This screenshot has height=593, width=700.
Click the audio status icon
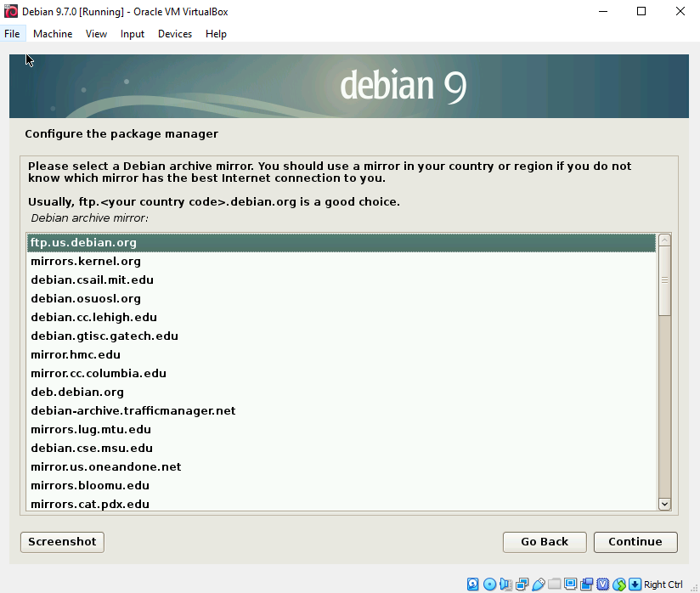(x=505, y=584)
